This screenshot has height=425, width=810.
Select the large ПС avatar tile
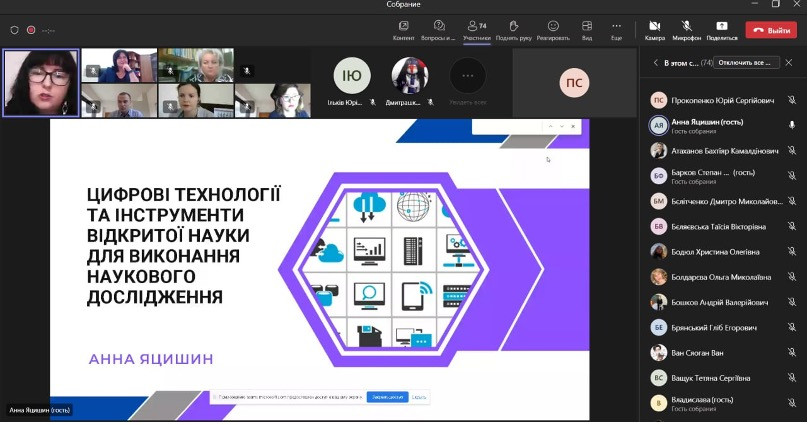coord(574,83)
